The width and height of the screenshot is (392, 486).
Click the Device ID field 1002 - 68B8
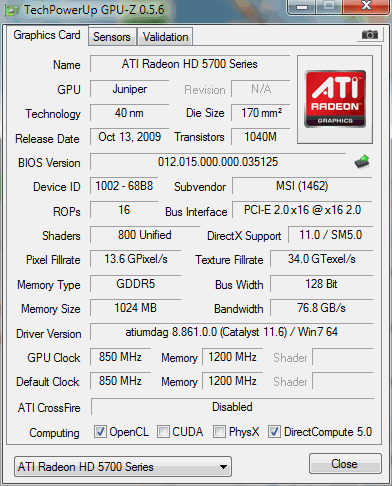click(x=124, y=186)
